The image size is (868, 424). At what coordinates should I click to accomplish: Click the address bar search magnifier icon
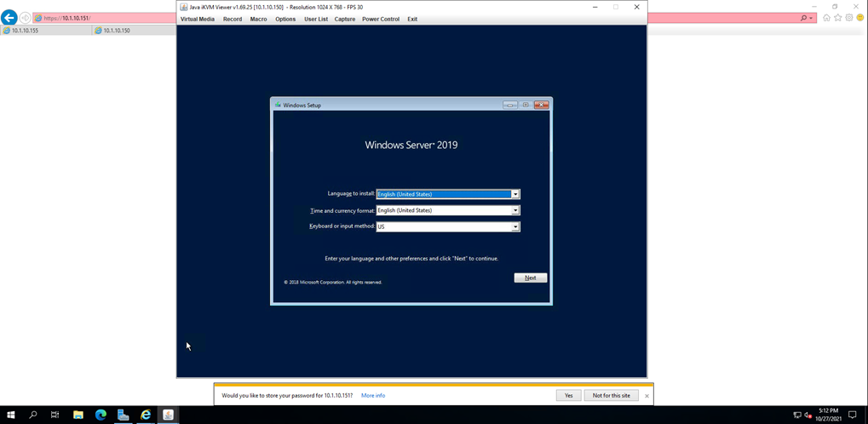(x=804, y=18)
